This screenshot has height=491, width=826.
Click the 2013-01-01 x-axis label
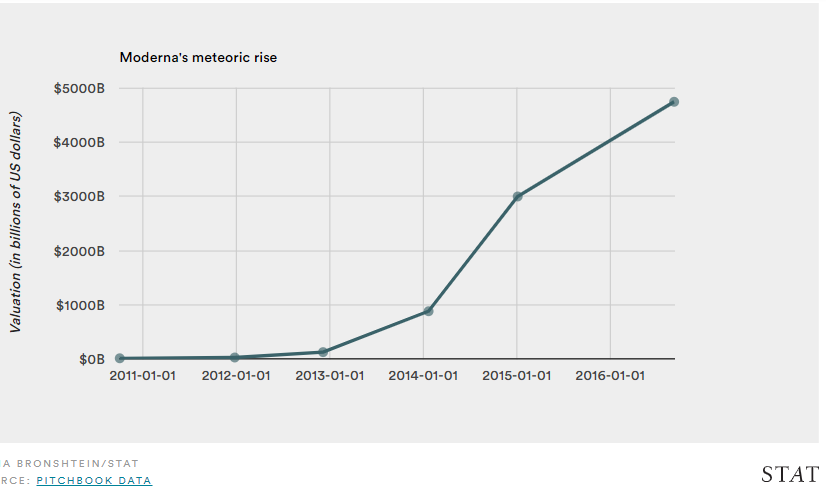tap(330, 376)
